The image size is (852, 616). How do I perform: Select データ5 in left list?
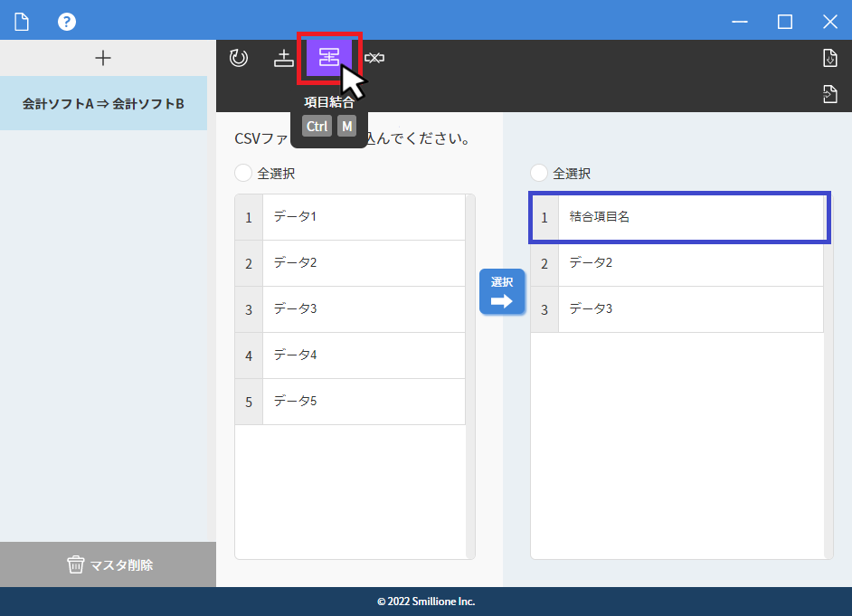pos(362,402)
